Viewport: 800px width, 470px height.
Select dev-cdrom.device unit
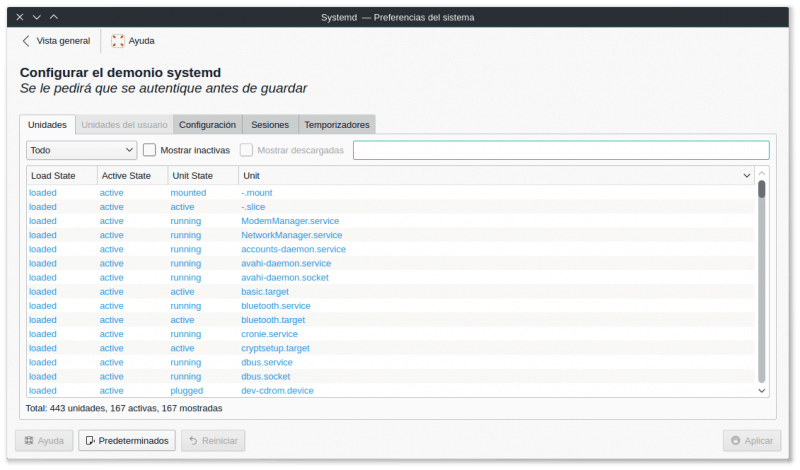391,390
